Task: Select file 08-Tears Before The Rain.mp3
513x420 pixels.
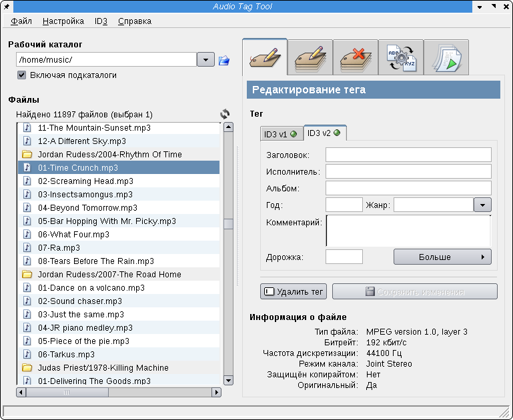Action: point(119,261)
